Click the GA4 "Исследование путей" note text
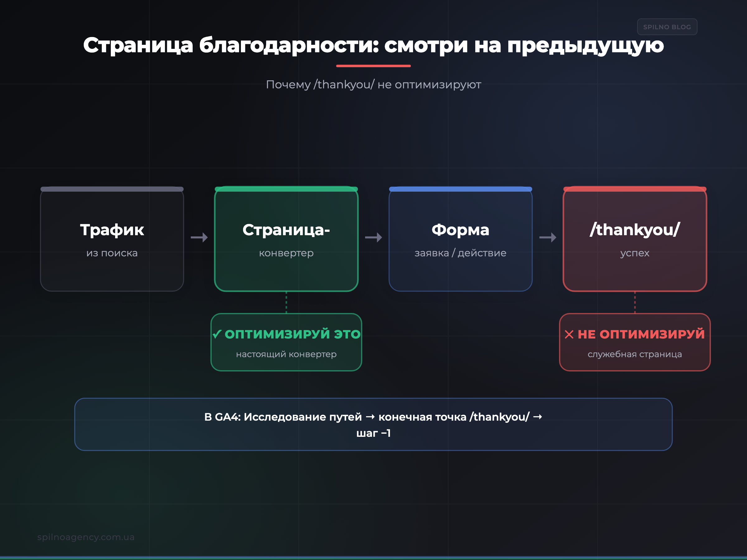 (x=374, y=417)
